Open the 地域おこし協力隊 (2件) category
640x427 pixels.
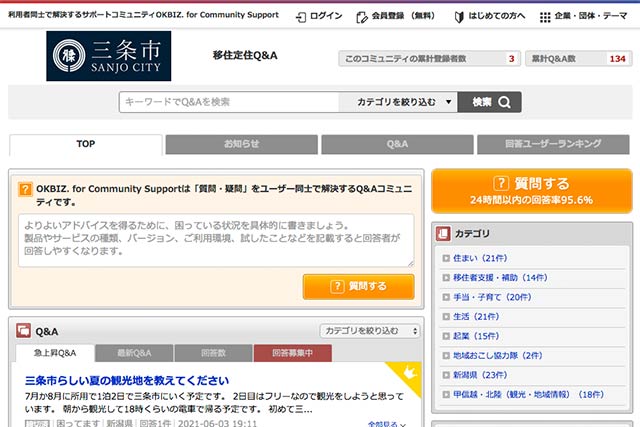tap(498, 356)
